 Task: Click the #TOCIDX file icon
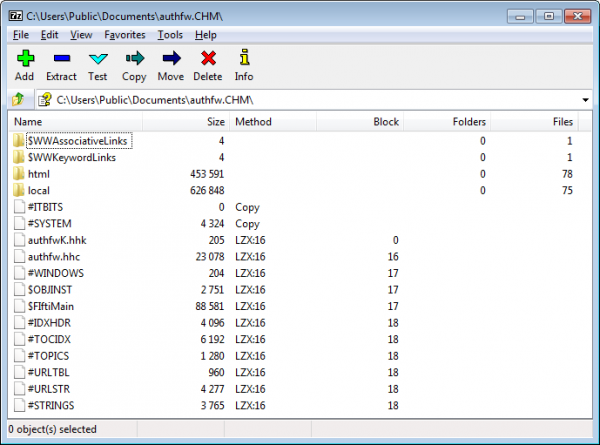[x=19, y=339]
